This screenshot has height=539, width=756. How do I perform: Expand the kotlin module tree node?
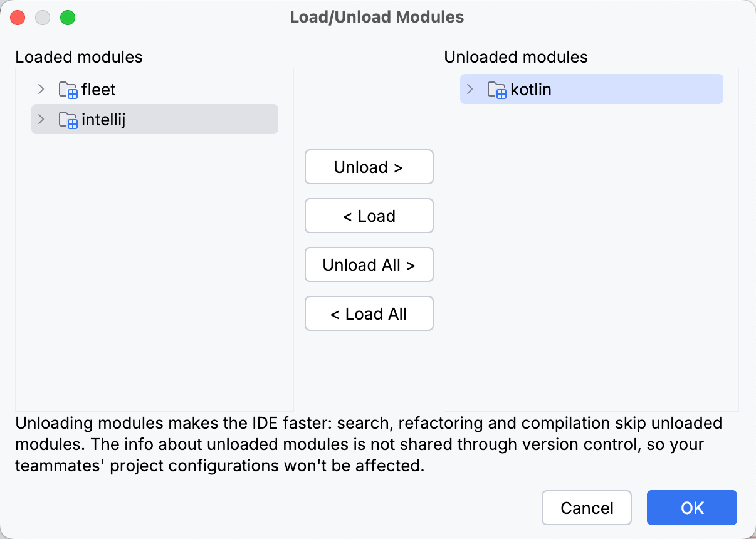point(470,90)
